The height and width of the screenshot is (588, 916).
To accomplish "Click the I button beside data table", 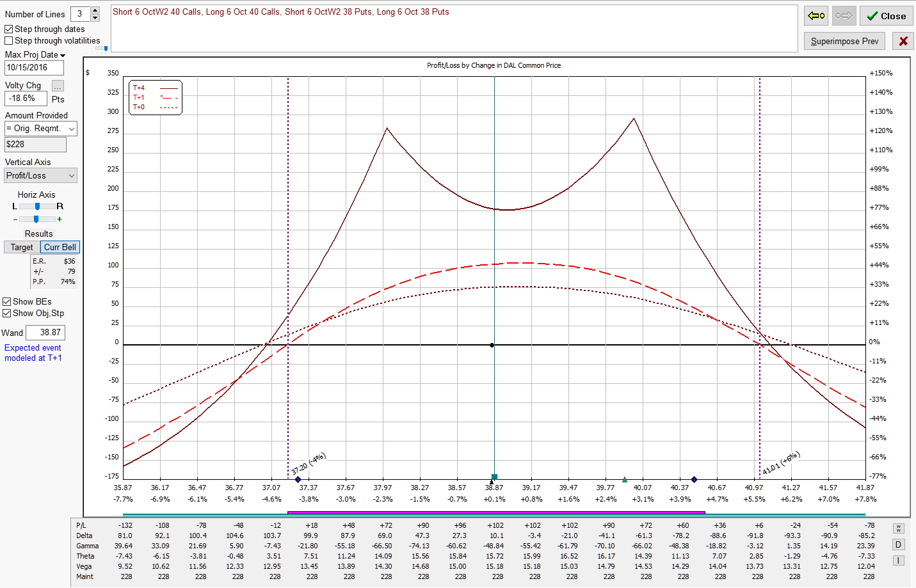I will pyautogui.click(x=899, y=560).
